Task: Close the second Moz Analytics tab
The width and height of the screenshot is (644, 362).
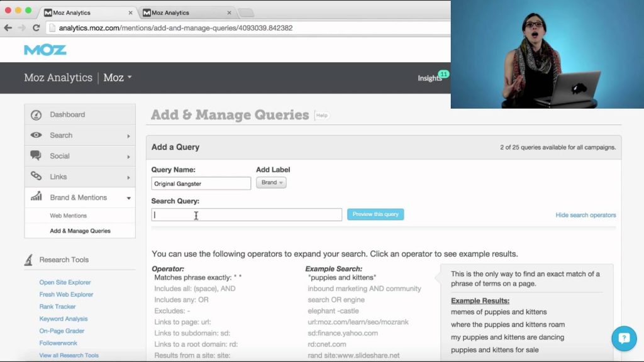Action: [229, 13]
